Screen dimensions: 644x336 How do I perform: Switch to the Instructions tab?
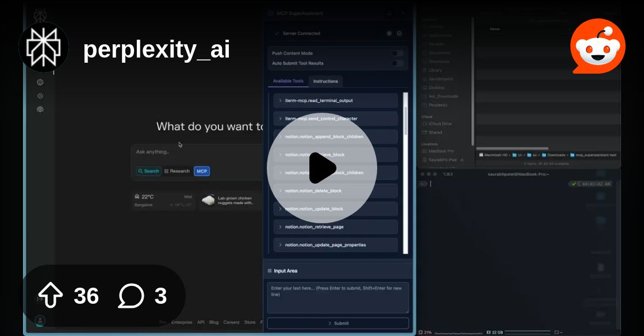(325, 81)
